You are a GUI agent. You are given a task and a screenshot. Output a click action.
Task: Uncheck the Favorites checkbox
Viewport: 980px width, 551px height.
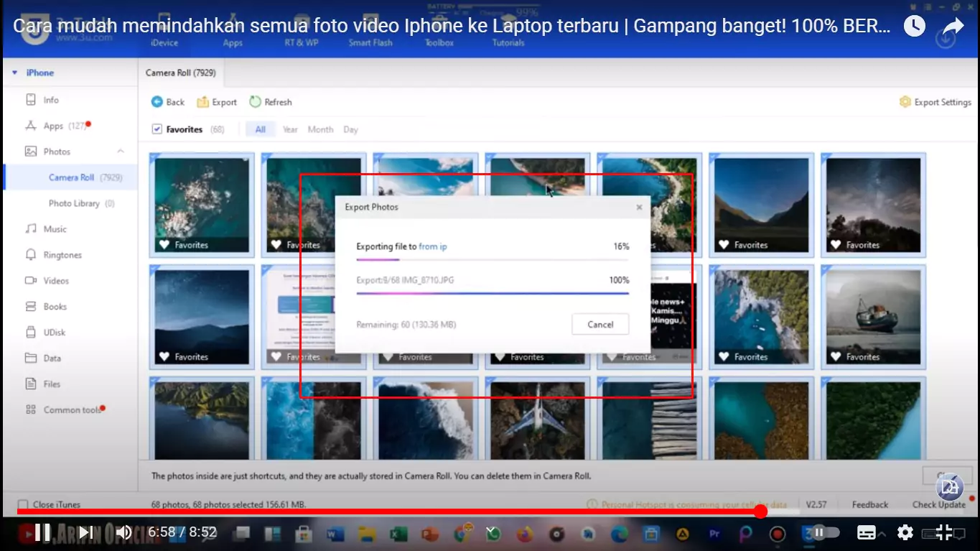(x=157, y=129)
